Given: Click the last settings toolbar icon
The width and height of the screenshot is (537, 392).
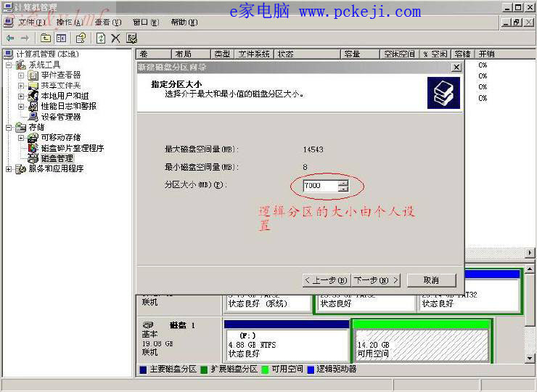Looking at the screenshot, I should 132,38.
